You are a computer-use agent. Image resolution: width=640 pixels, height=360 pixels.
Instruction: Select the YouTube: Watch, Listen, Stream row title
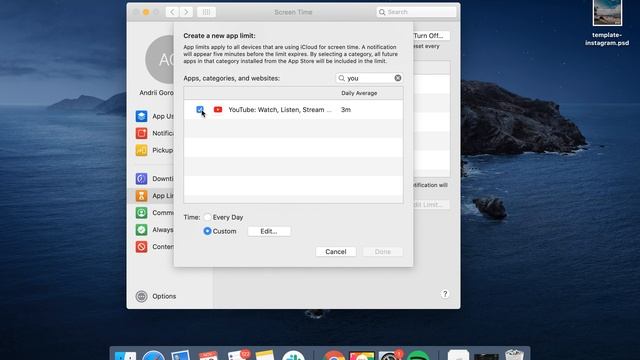pos(280,109)
